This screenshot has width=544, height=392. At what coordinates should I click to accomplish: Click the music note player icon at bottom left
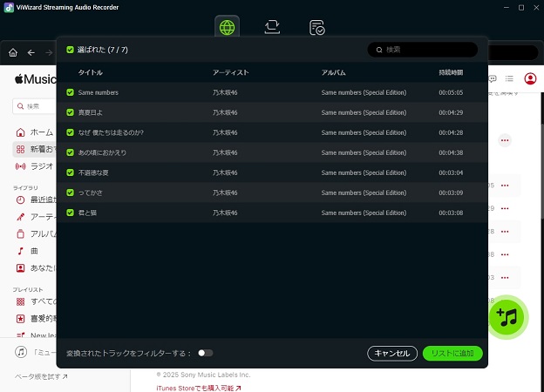[x=21, y=352]
